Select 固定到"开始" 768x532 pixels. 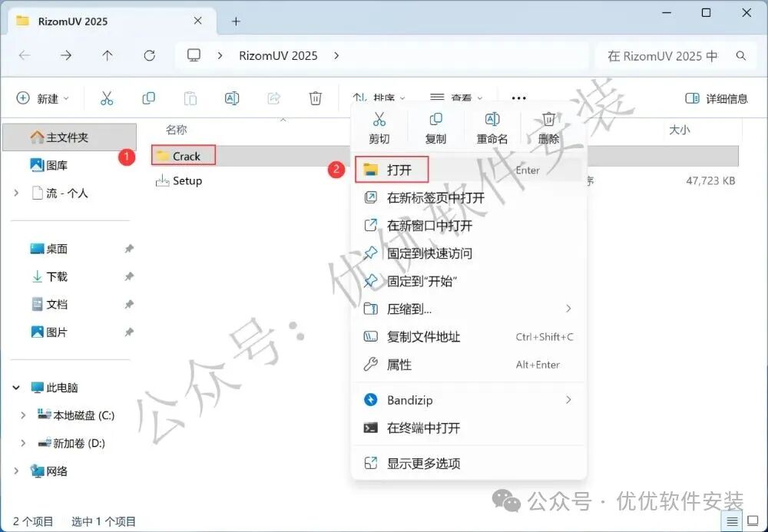tap(468, 281)
